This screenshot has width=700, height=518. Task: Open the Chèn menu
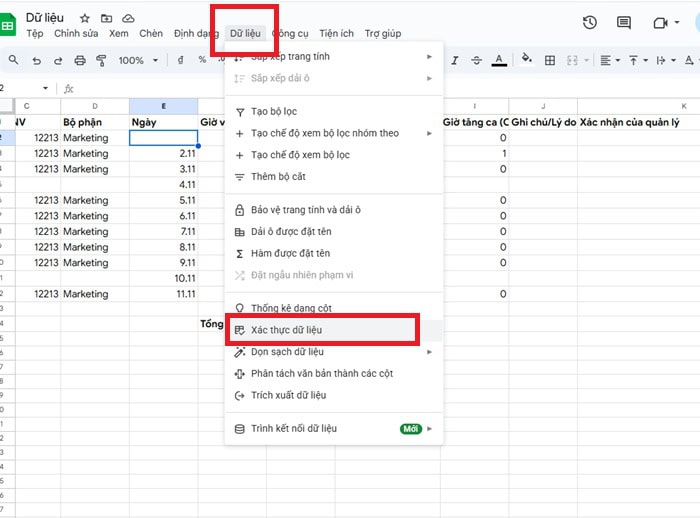coord(151,33)
